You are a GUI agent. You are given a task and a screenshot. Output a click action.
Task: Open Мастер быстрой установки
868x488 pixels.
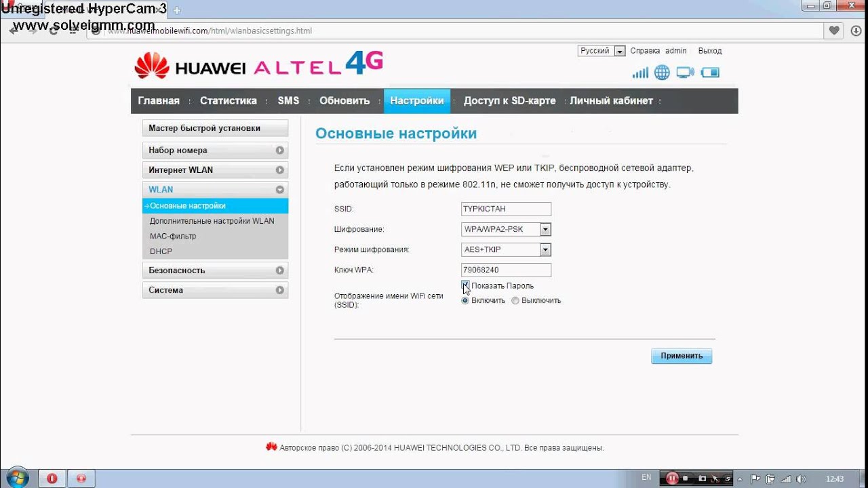(215, 128)
